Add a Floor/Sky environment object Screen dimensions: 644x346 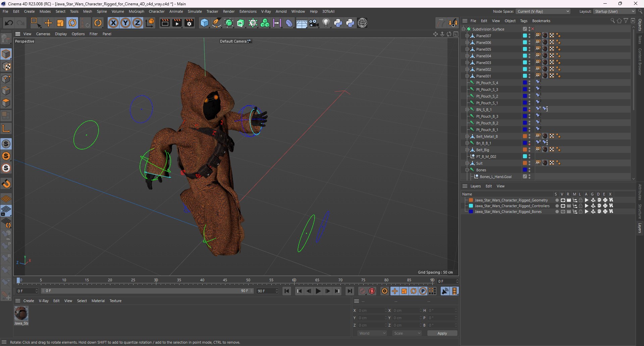click(302, 23)
